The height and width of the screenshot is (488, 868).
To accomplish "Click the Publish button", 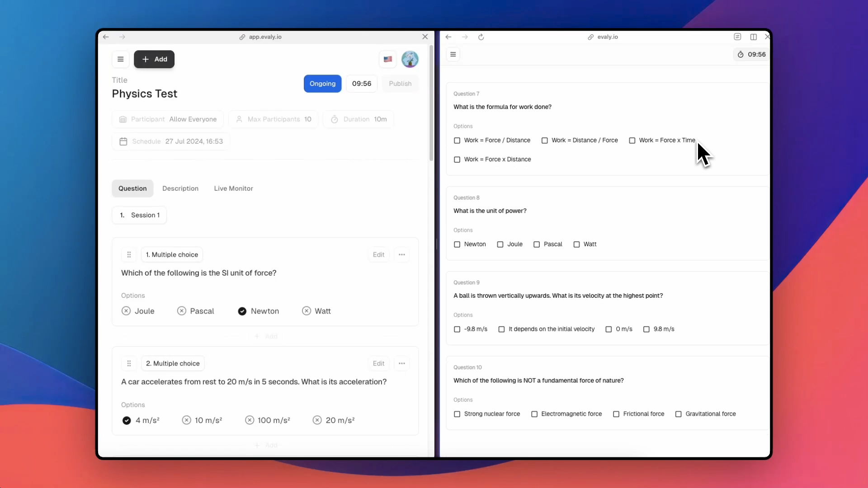I will pos(400,84).
